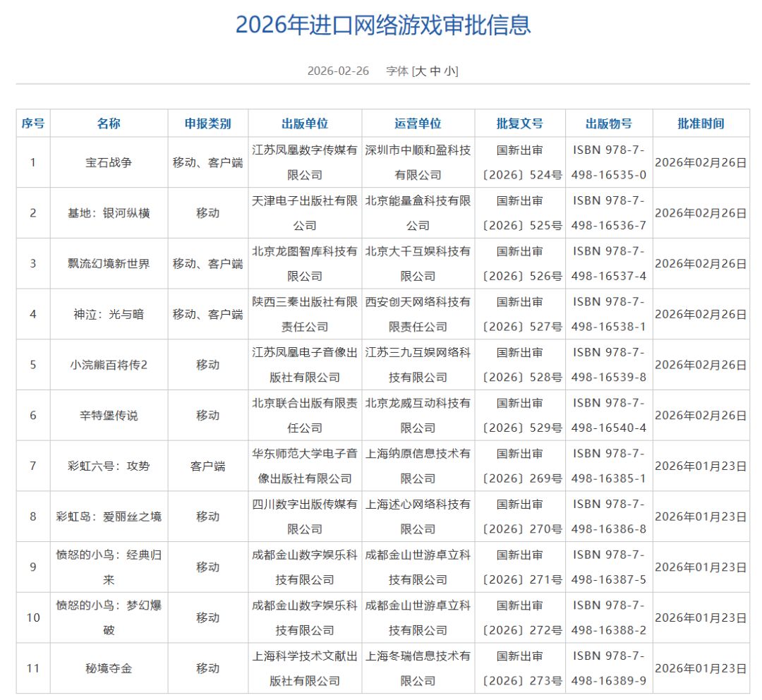Screen dimensions: 762x700
Task: Click publisher 江苏凤凰电子音像出版社有限公司
Action: point(305,365)
